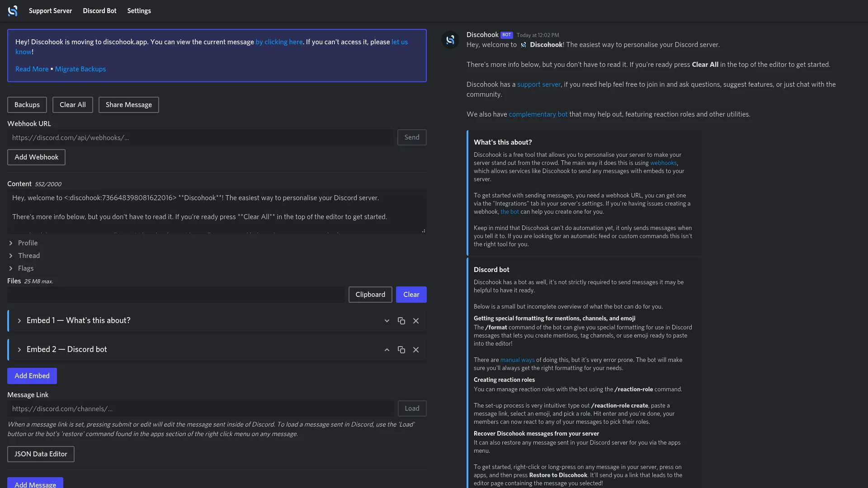The width and height of the screenshot is (868, 488).
Task: Focus the Webhook URL input field
Action: [200, 137]
